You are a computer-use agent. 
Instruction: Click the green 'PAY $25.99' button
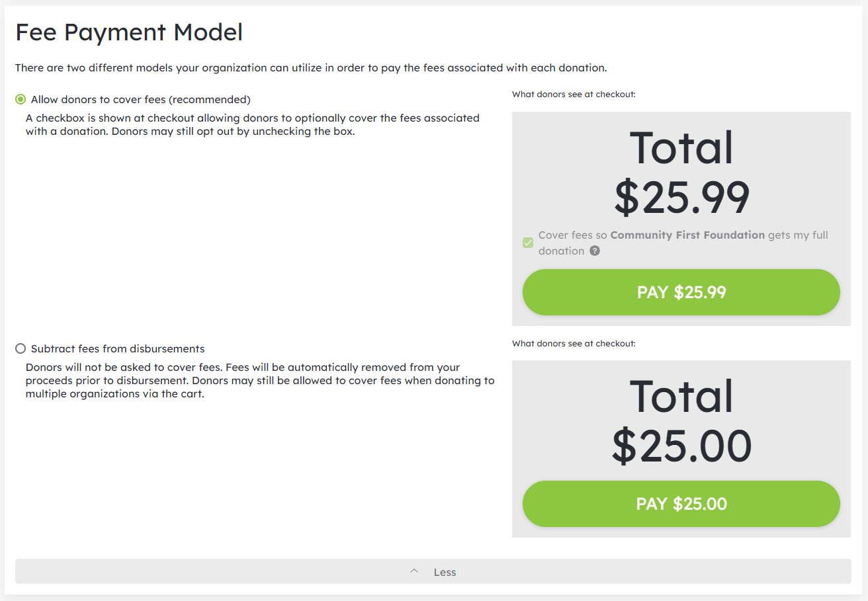pyautogui.click(x=681, y=292)
